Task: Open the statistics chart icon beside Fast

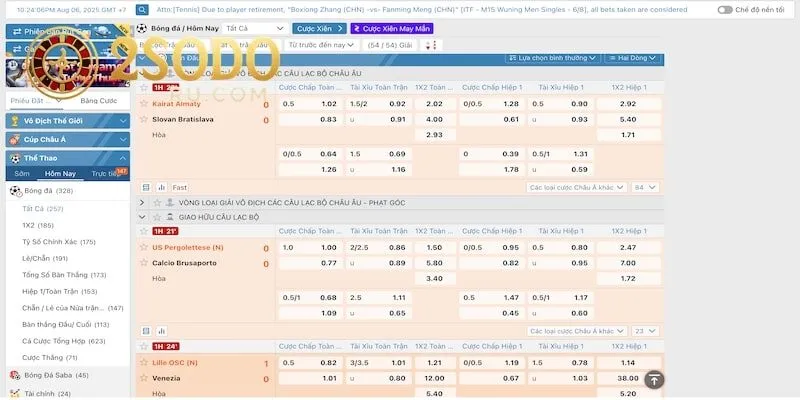Action: pyautogui.click(x=160, y=187)
